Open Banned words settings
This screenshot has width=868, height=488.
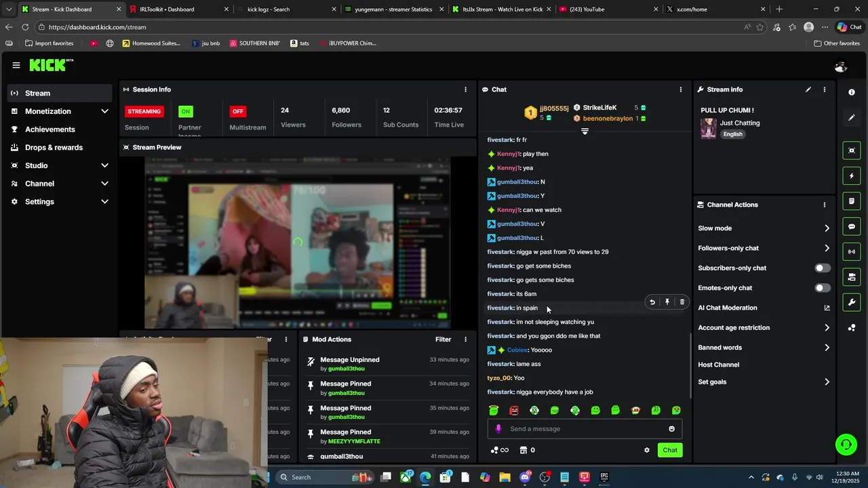click(x=764, y=348)
